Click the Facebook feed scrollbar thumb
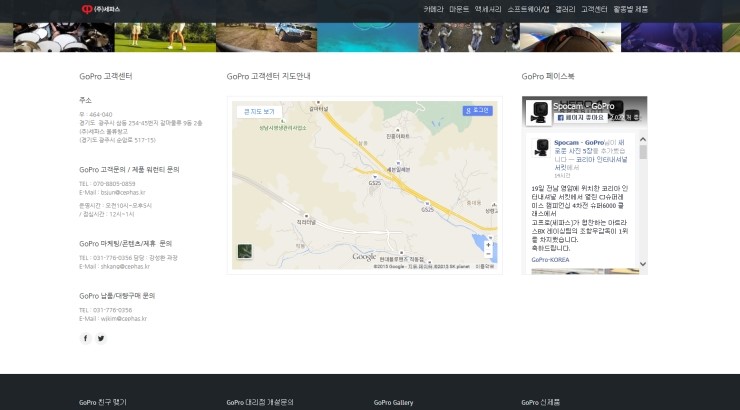740x410 pixels. tap(643, 152)
